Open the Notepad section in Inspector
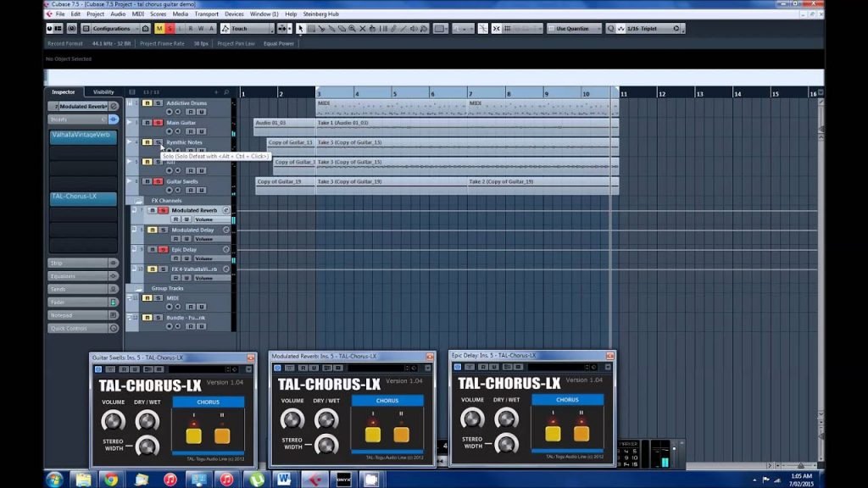The width and height of the screenshot is (868, 488). click(x=83, y=315)
